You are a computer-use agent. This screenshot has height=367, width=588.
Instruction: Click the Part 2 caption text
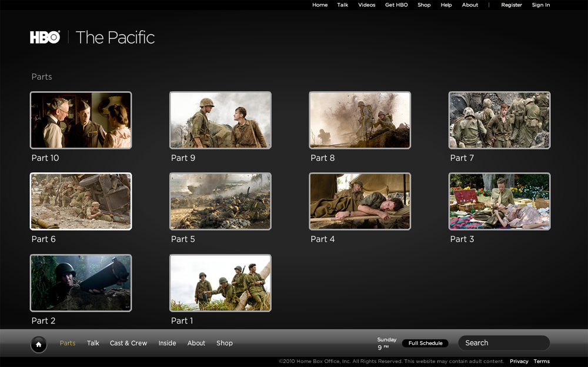point(44,321)
